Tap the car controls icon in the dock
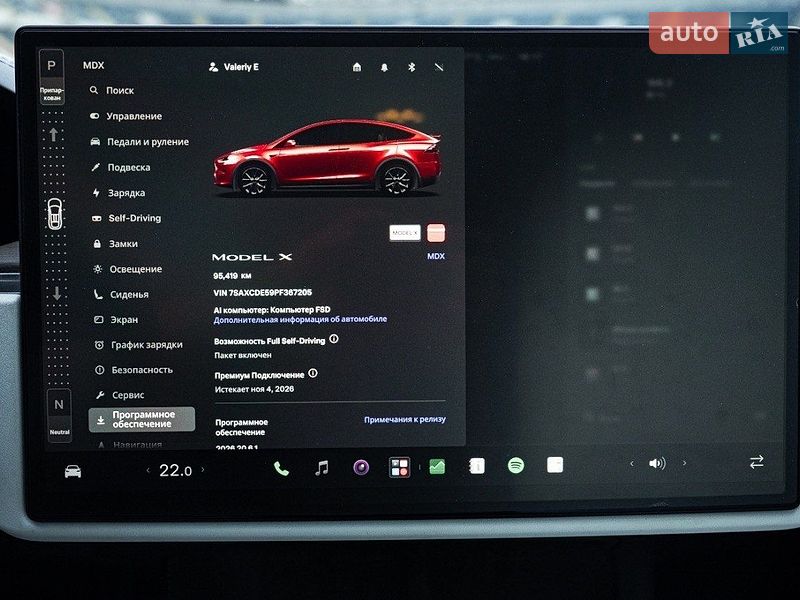This screenshot has height=600, width=800. tap(73, 471)
